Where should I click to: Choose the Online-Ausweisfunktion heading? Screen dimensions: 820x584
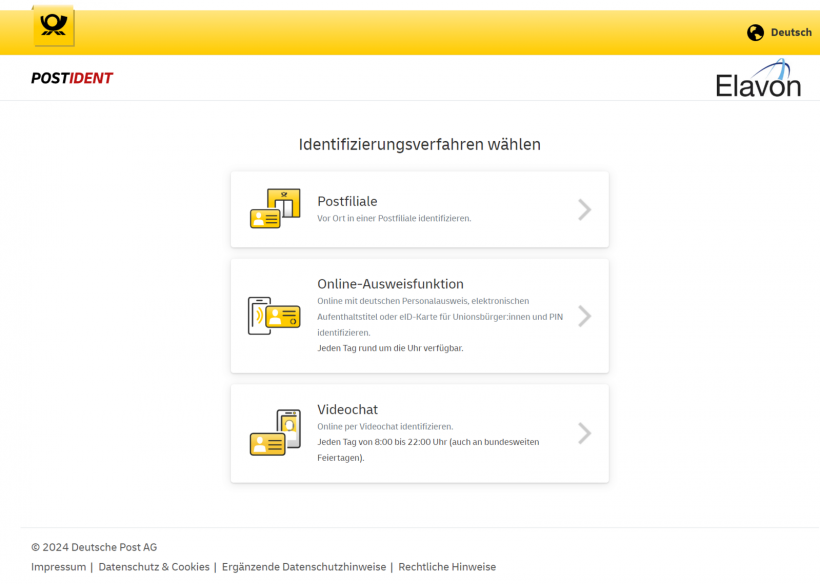point(390,284)
